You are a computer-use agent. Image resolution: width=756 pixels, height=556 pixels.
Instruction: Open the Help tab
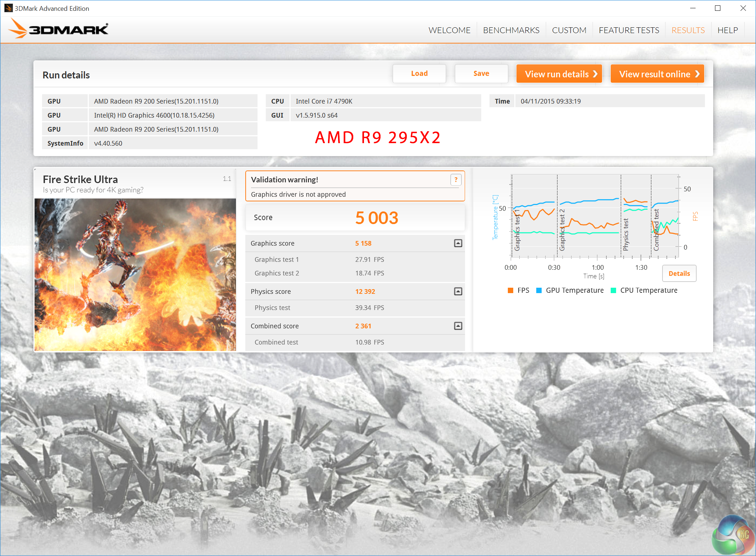[x=727, y=30]
